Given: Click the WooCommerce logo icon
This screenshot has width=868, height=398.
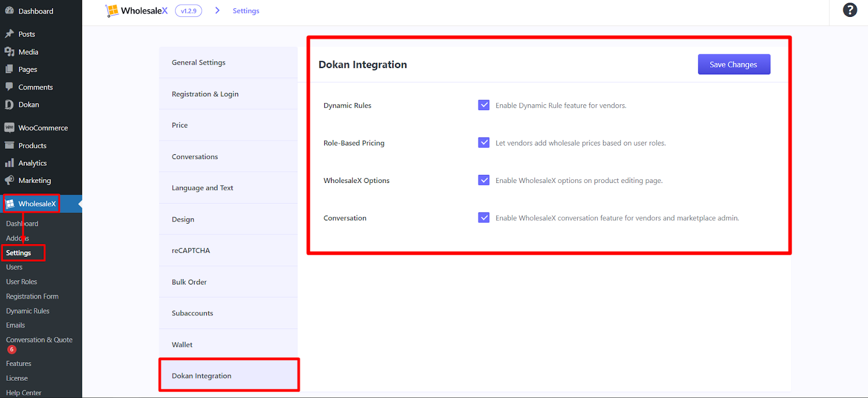Looking at the screenshot, I should coord(9,128).
